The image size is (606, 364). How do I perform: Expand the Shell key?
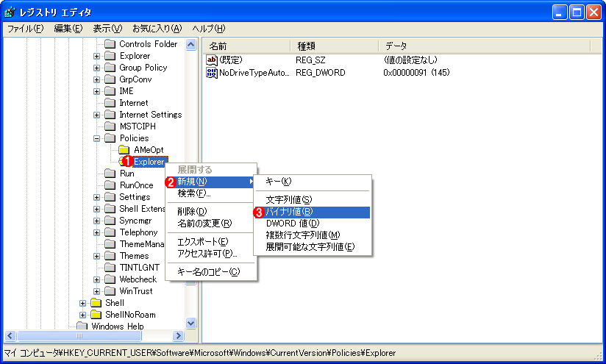pos(82,303)
